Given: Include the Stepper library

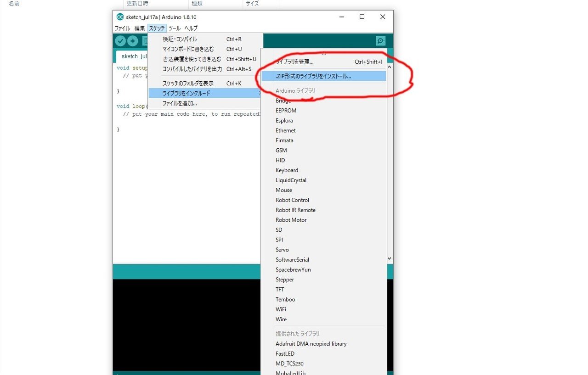Looking at the screenshot, I should [x=324, y=280].
